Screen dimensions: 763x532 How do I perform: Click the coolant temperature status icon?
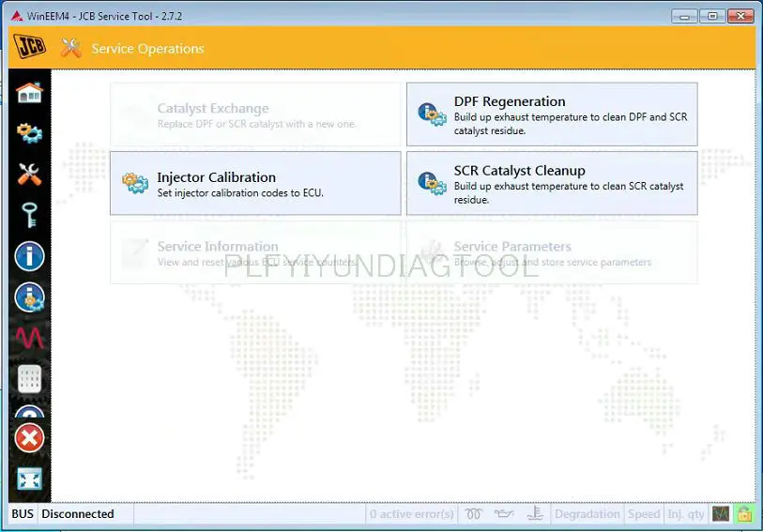pos(535,513)
